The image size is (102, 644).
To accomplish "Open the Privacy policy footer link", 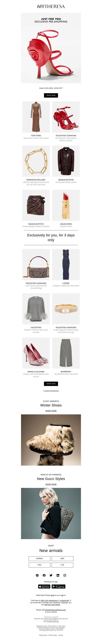I will [53, 635].
